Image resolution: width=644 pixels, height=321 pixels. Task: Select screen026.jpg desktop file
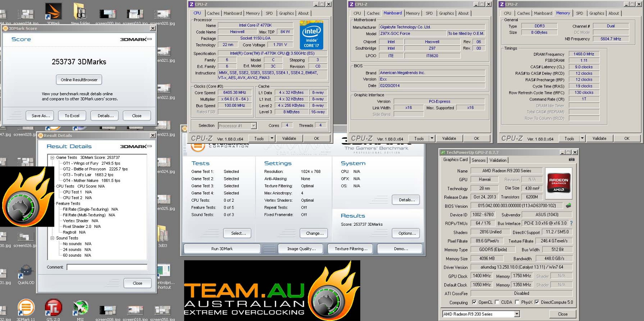click(x=25, y=239)
